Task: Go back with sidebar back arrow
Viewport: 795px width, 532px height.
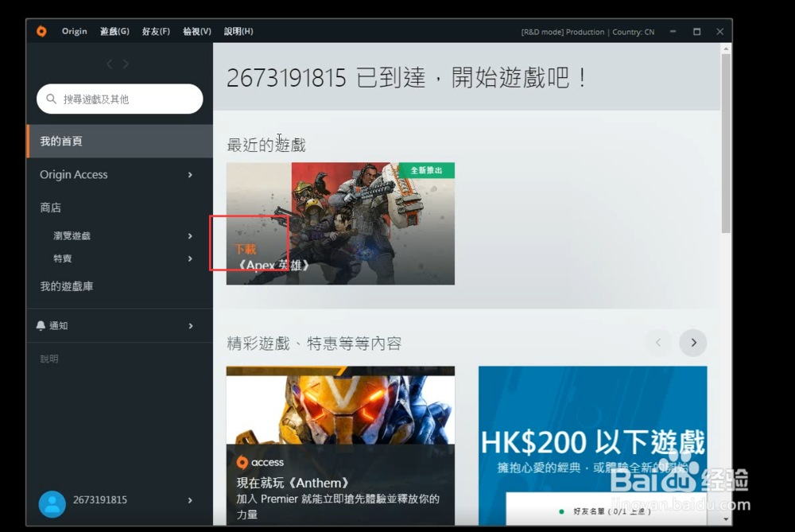Action: (x=110, y=64)
